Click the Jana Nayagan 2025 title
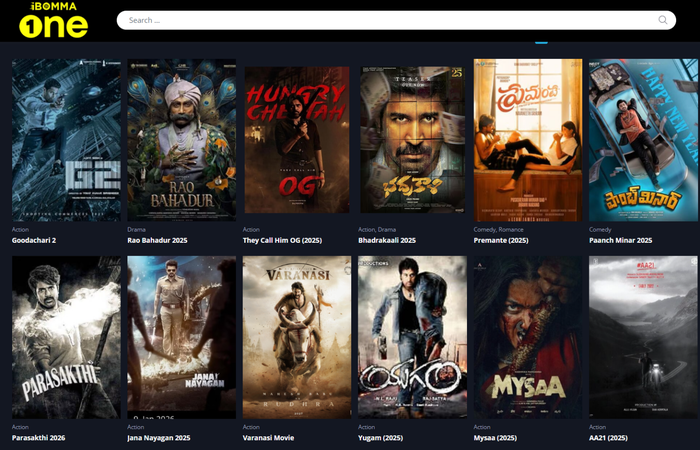This screenshot has width=700, height=450. click(x=158, y=438)
